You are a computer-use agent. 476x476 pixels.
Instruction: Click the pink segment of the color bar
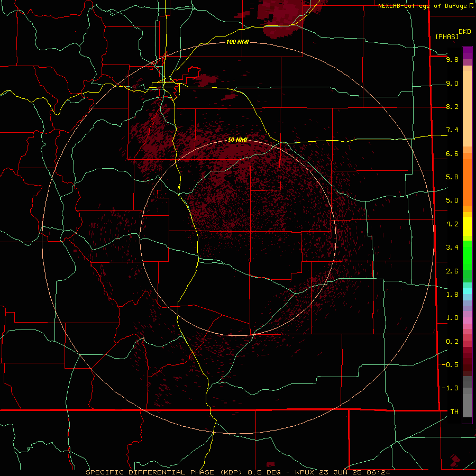(x=467, y=321)
